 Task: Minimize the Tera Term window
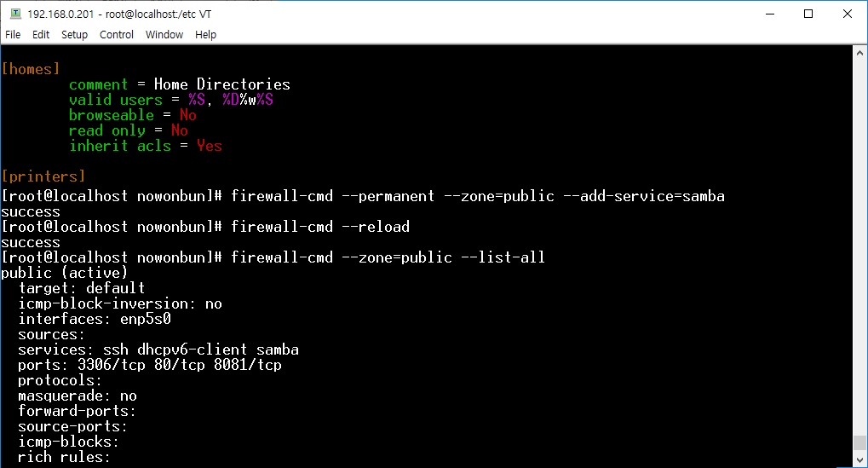click(x=770, y=14)
